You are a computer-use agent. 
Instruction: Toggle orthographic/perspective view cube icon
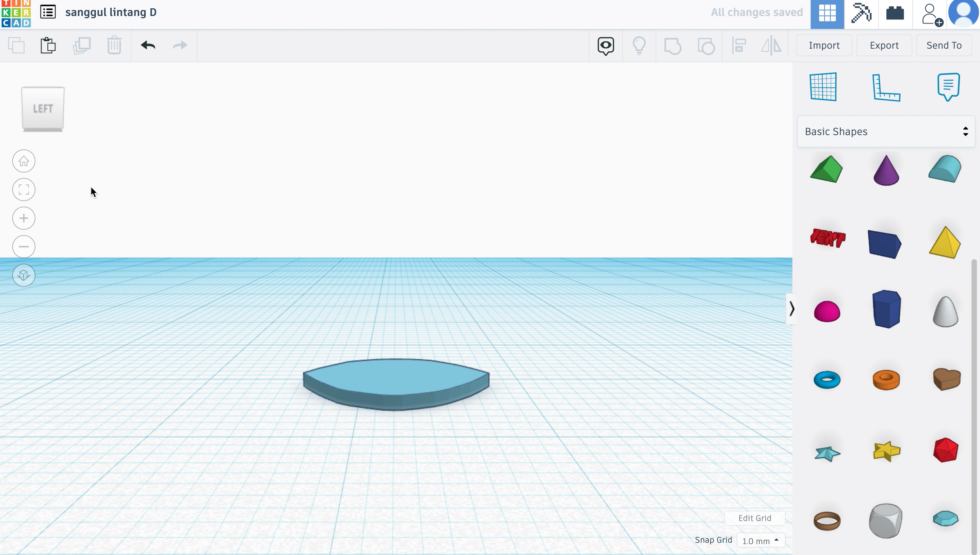click(x=23, y=275)
